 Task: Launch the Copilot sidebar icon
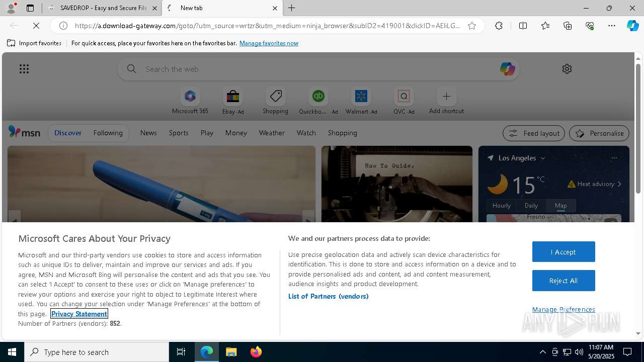tap(632, 26)
